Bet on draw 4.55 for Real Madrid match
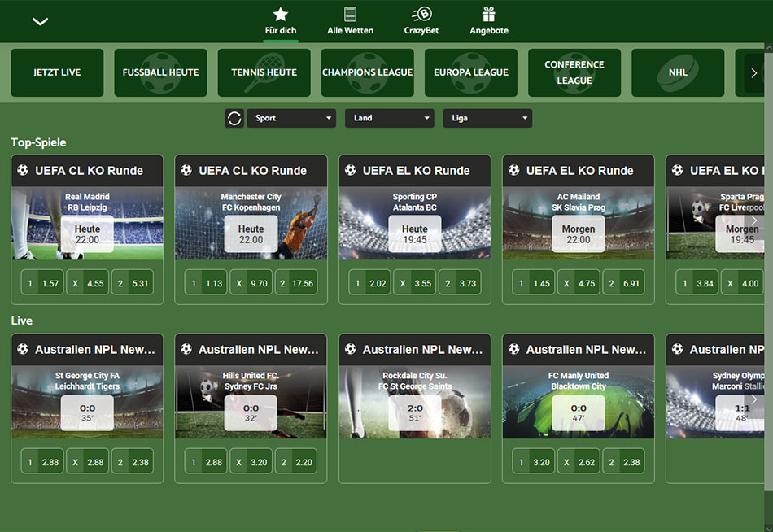Viewport: 773px width, 532px height. pos(87,284)
